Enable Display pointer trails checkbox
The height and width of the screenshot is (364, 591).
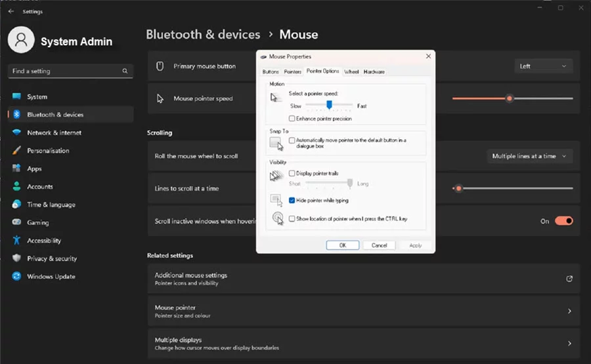tap(292, 173)
